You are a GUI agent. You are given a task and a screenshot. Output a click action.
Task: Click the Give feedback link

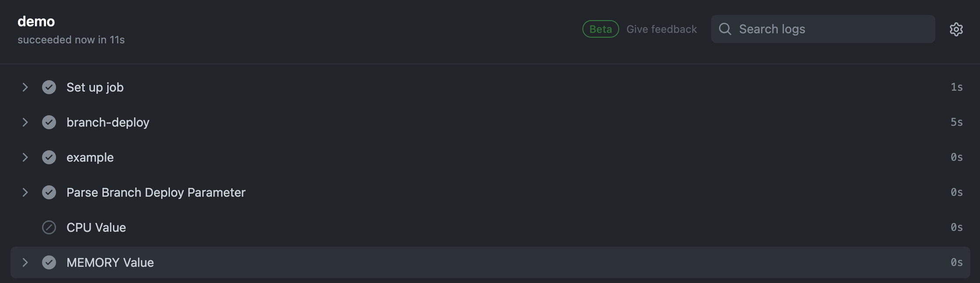point(662,29)
